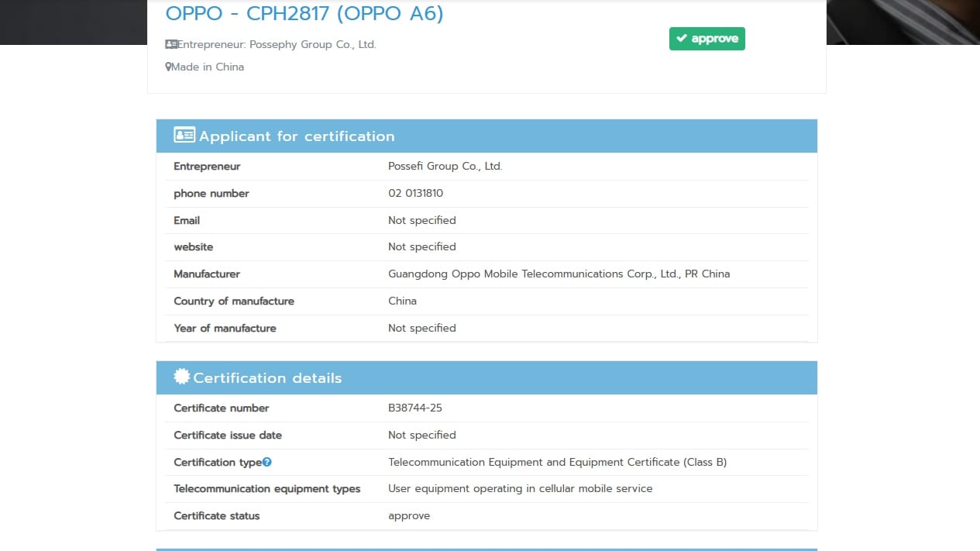The image size is (980, 551).
Task: Click the Certification type label
Action: 218,462
